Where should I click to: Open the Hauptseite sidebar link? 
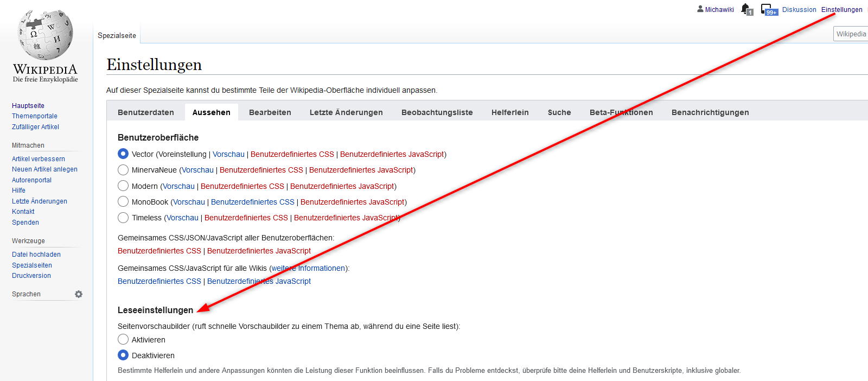coord(28,106)
